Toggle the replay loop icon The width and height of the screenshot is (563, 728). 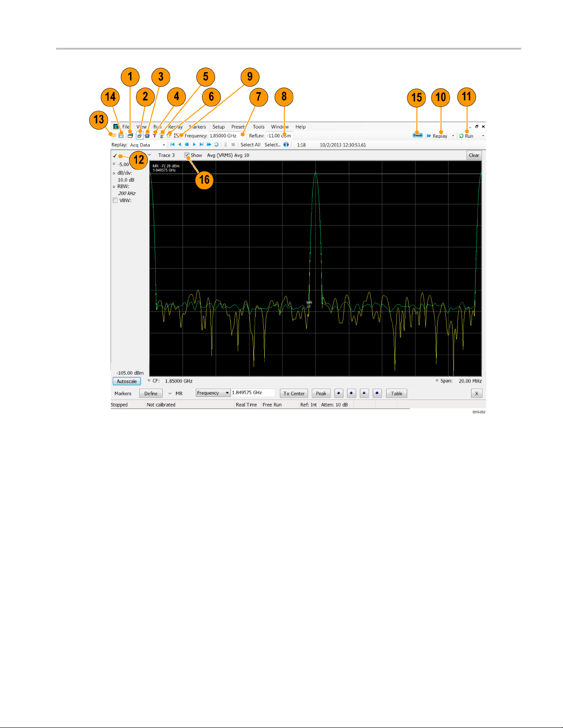click(x=216, y=144)
